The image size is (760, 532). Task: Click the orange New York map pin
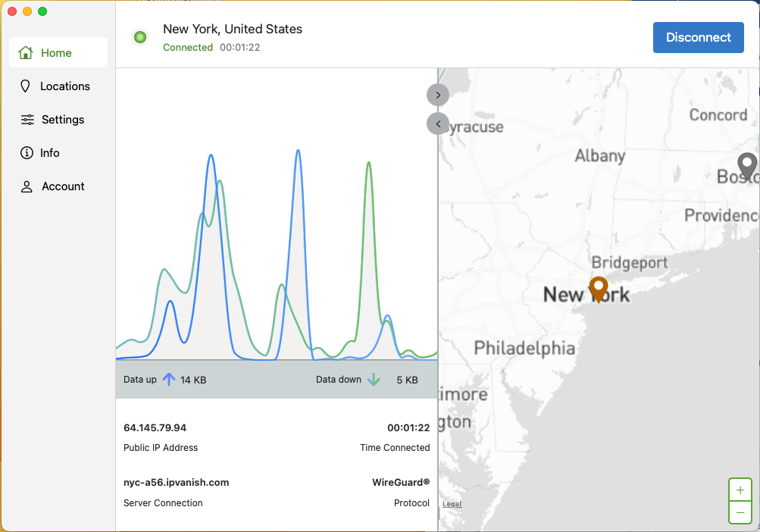pyautogui.click(x=599, y=289)
